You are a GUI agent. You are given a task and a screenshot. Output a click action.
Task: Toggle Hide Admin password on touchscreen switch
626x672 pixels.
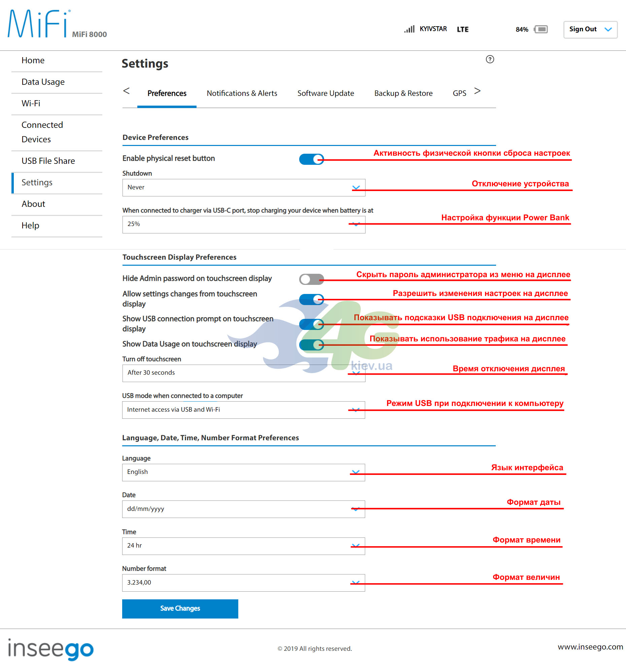(311, 279)
